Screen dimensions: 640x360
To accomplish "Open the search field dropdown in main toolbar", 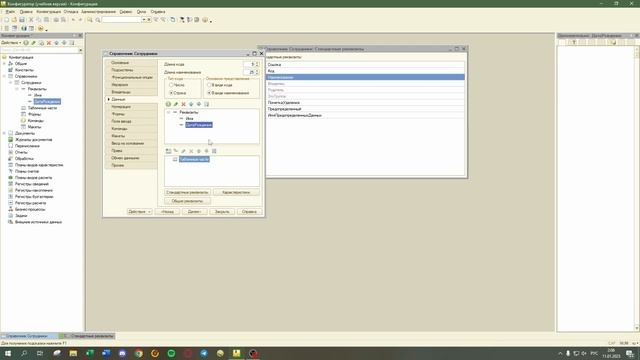I will pyautogui.click(x=144, y=20).
